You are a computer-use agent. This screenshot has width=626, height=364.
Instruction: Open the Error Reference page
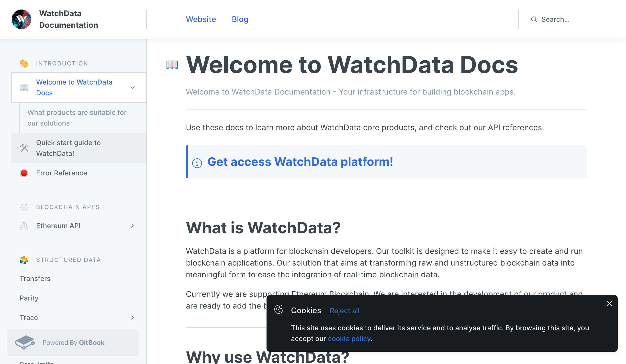pyautogui.click(x=79, y=173)
